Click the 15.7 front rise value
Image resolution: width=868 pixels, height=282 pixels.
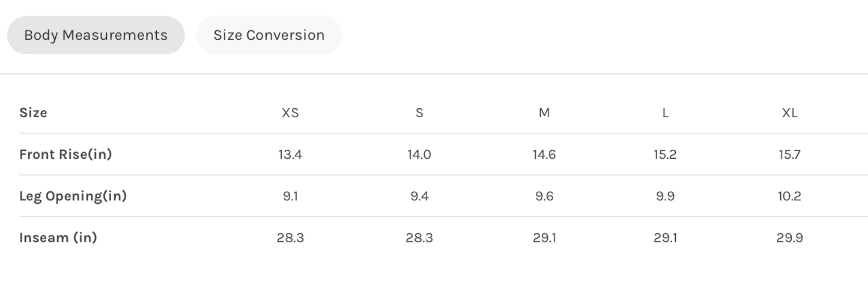(x=789, y=155)
